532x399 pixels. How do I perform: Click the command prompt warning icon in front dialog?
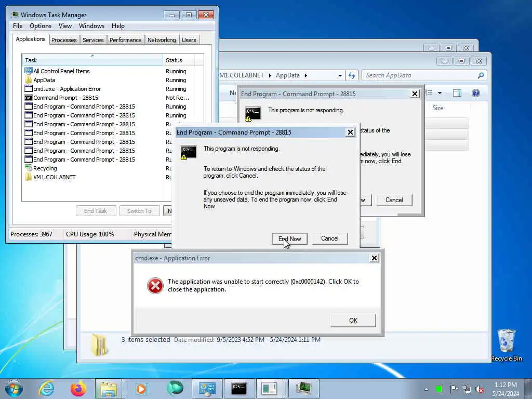[188, 152]
